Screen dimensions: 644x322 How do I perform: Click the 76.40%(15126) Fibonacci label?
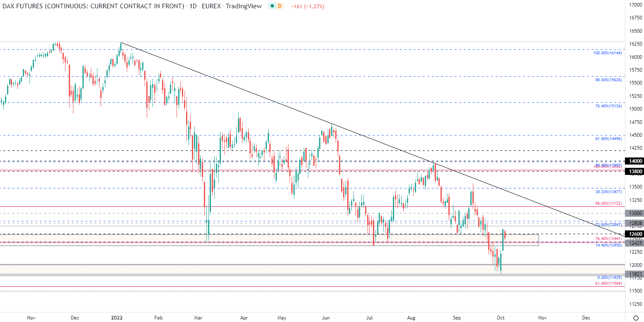click(608, 106)
